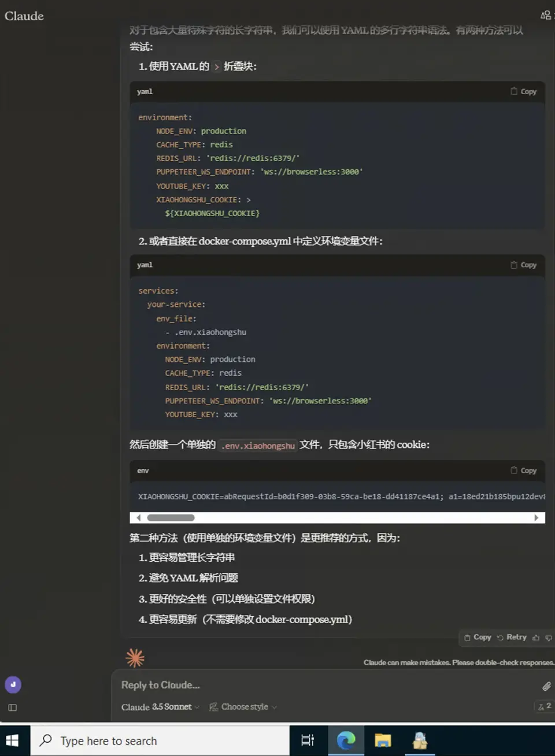Give thumbs down to the response
Viewport: 555px width, 756px height.
(549, 638)
